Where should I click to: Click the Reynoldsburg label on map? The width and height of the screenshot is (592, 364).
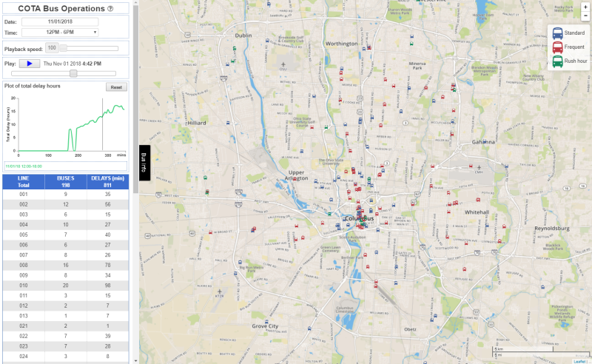click(x=551, y=229)
